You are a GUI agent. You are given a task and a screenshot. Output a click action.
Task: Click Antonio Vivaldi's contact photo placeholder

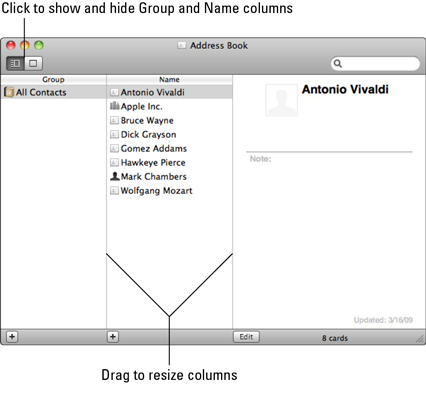pos(281,100)
